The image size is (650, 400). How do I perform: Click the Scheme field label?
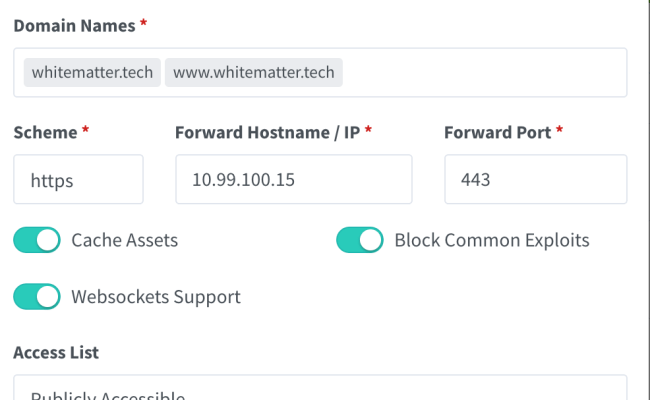[45, 131]
